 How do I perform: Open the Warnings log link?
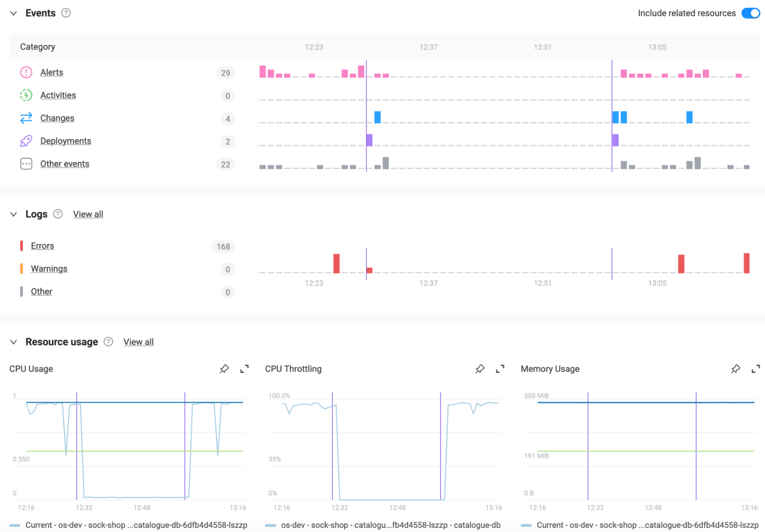tap(49, 269)
